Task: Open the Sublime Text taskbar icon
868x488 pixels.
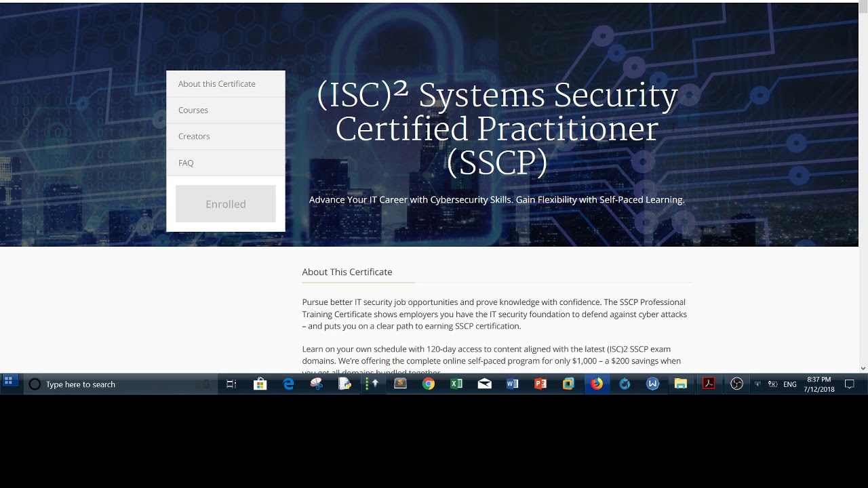Action: (x=400, y=384)
